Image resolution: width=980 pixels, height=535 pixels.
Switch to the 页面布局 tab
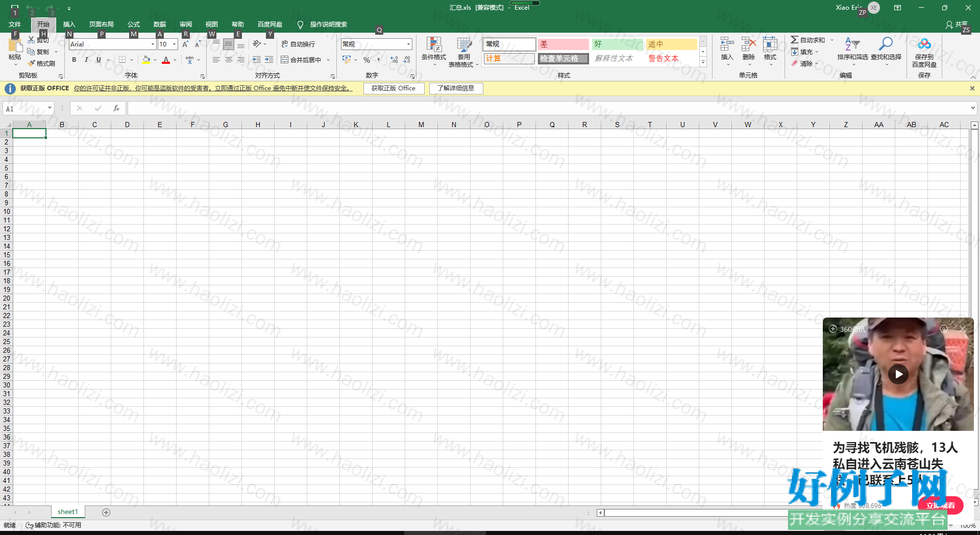click(101, 24)
